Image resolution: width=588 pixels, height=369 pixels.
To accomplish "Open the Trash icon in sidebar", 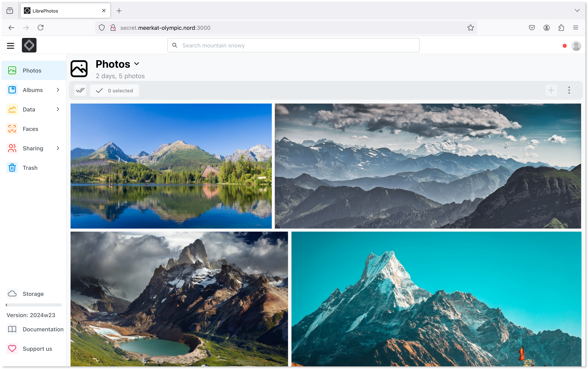I will click(12, 168).
